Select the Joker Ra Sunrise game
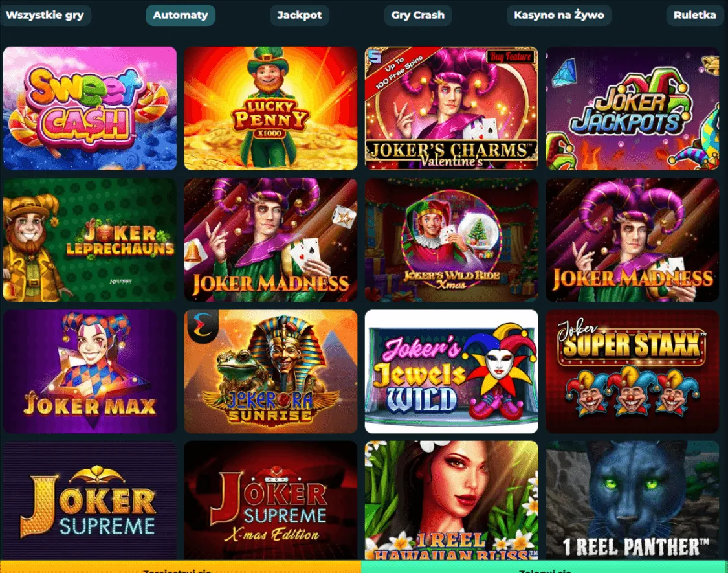This screenshot has width=728, height=573. click(x=270, y=371)
